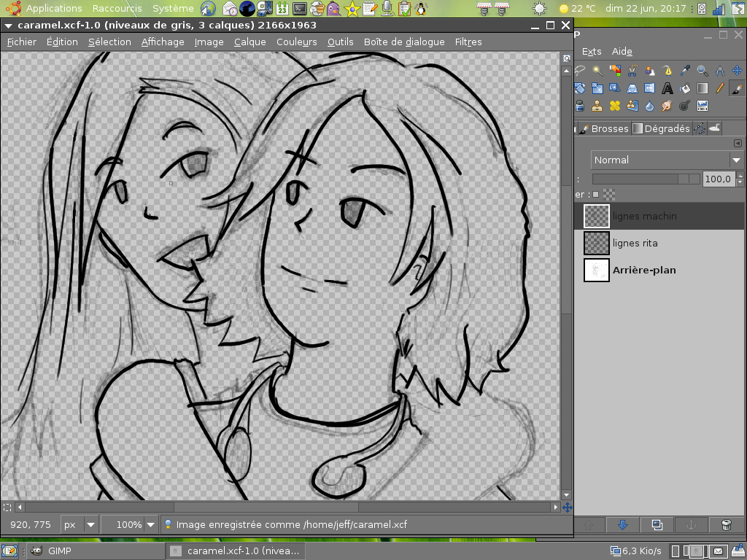Select the Fuzzy Select magic wand

click(x=597, y=71)
